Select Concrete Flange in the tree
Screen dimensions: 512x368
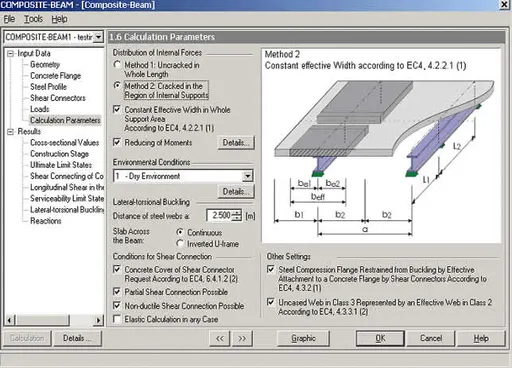(x=55, y=76)
